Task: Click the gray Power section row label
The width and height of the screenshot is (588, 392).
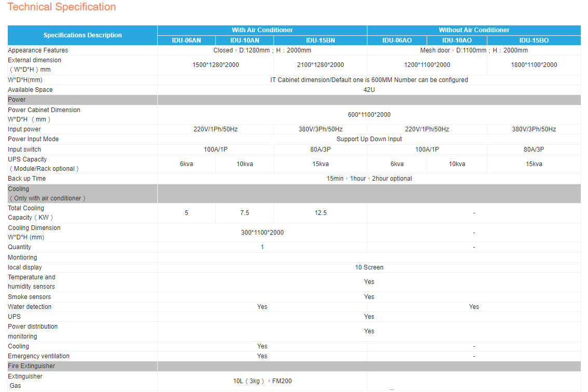Action: pos(17,100)
